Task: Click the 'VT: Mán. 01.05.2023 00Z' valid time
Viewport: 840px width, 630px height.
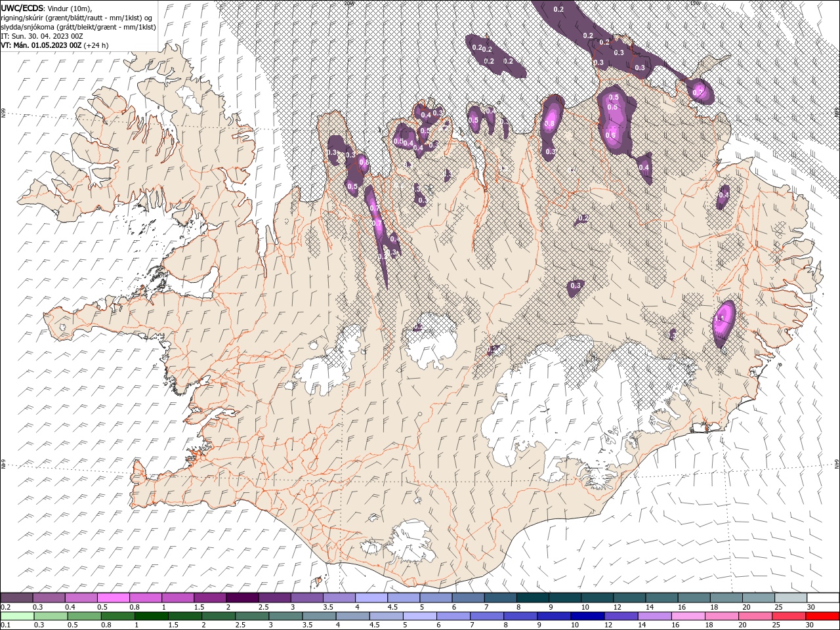Action: [x=41, y=45]
